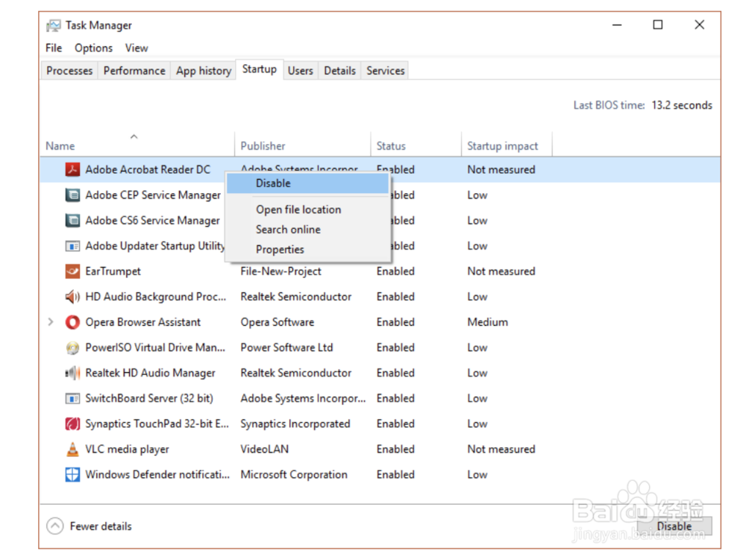
Task: Open the View menu
Action: 137,48
